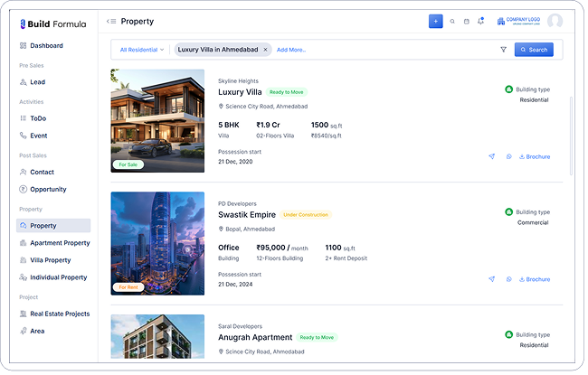Click WhatsApp icon for Luxury Villa listing
This screenshot has height=375, width=588.
pos(509,156)
